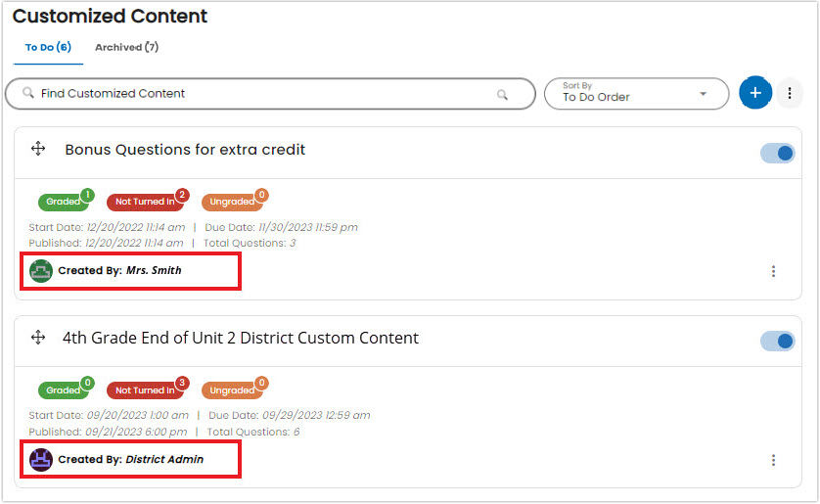Select the To Do (6) tab
Viewport: 820px width, 504px height.
(48, 47)
